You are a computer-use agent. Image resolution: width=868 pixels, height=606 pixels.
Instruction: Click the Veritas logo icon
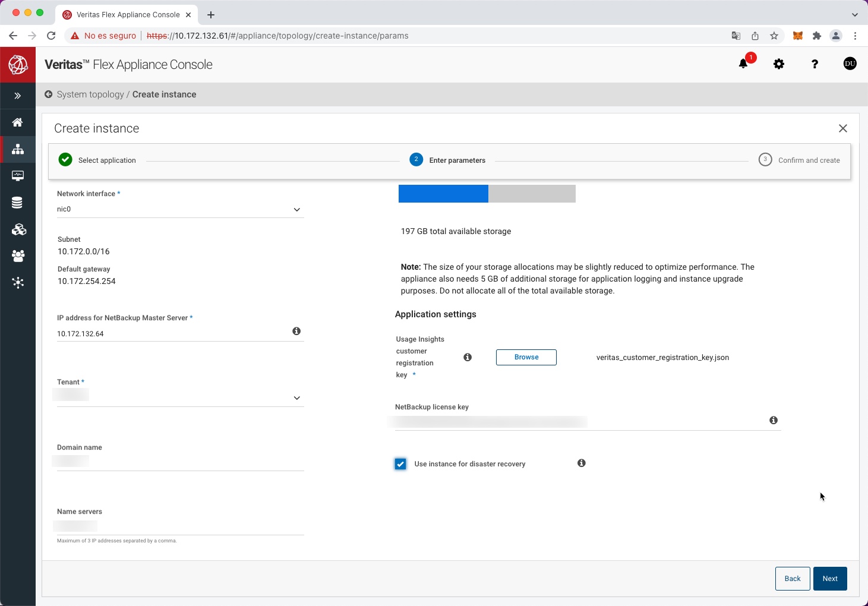point(18,65)
